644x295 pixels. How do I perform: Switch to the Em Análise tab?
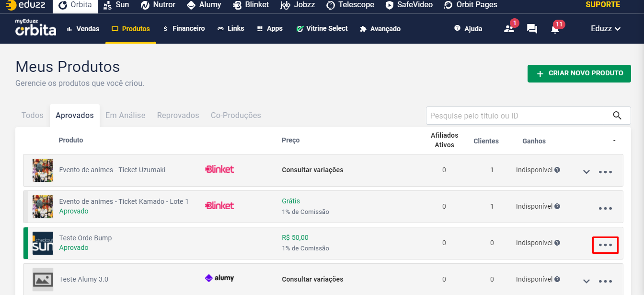coord(125,116)
